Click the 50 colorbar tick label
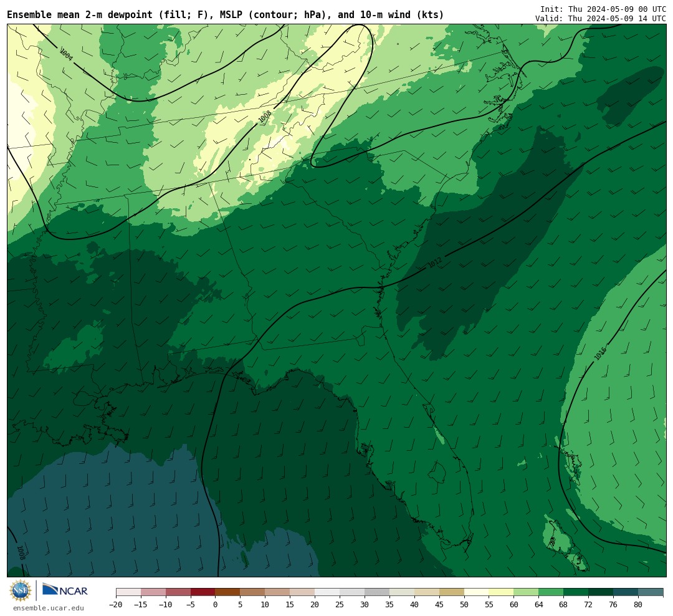 464,605
